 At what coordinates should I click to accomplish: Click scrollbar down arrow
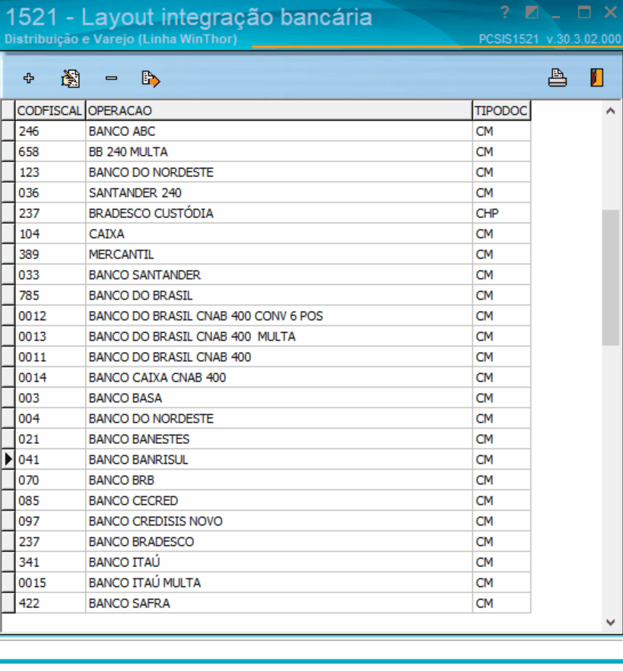point(611,623)
